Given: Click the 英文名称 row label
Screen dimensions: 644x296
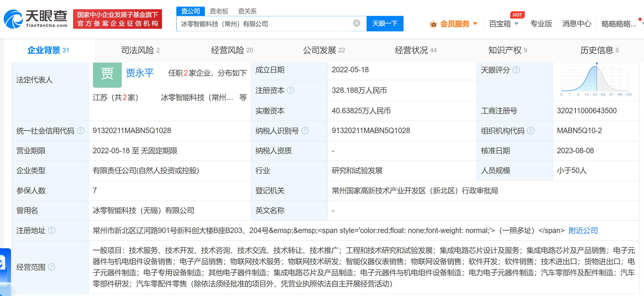Looking at the screenshot, I should pos(270,210).
